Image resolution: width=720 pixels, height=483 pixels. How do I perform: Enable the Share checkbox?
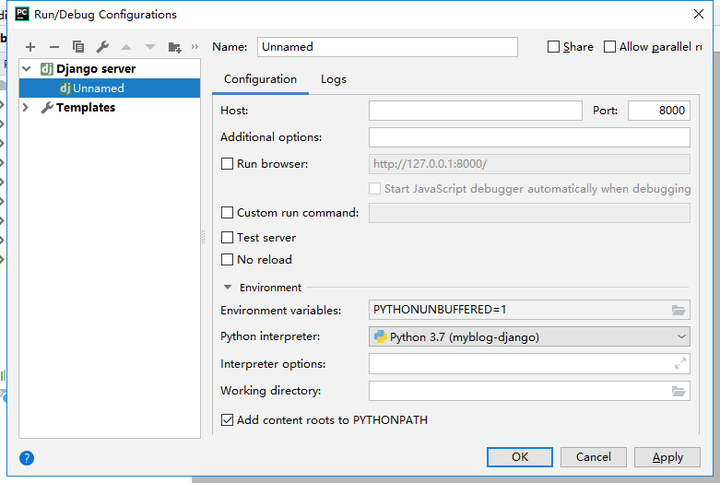click(x=554, y=47)
